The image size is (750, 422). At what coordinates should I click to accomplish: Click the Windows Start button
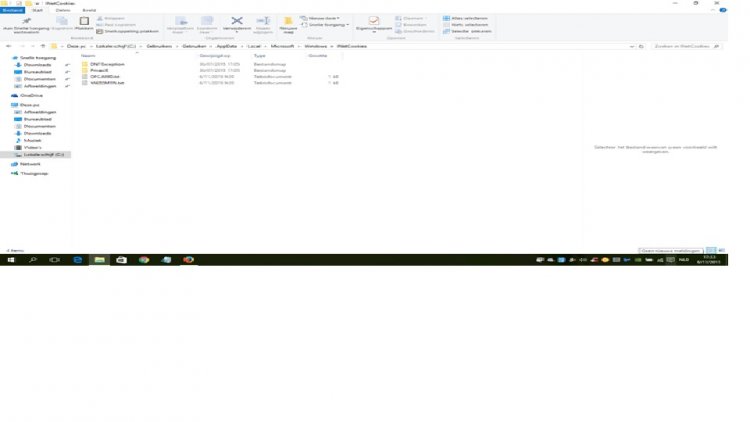[11, 259]
